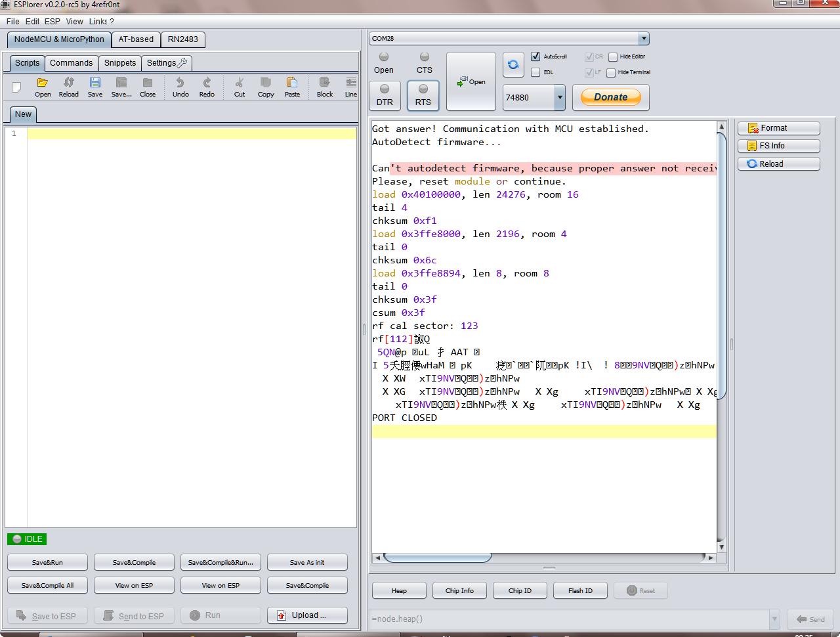
Task: Click the Flash ID button
Action: click(x=580, y=590)
